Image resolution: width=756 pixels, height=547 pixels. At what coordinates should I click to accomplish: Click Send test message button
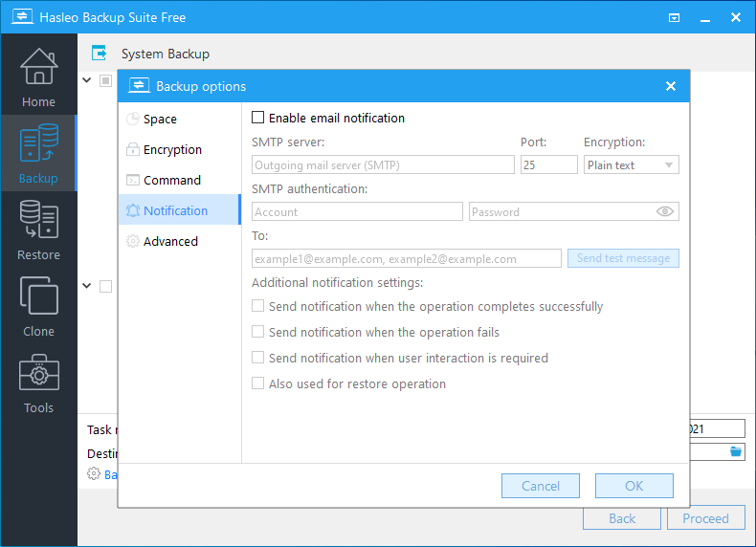click(x=623, y=258)
